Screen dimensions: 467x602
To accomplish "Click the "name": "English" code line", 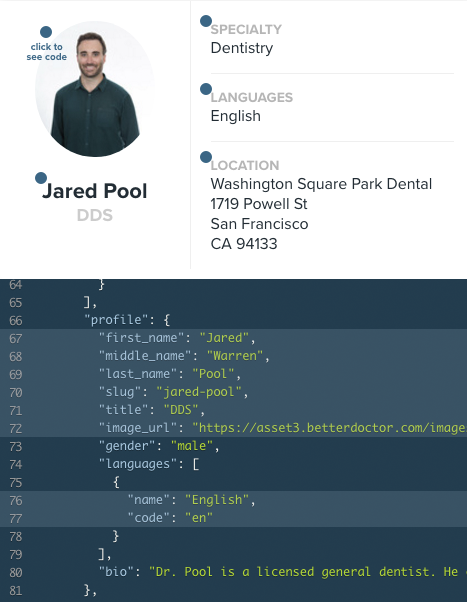I will click(x=234, y=500).
